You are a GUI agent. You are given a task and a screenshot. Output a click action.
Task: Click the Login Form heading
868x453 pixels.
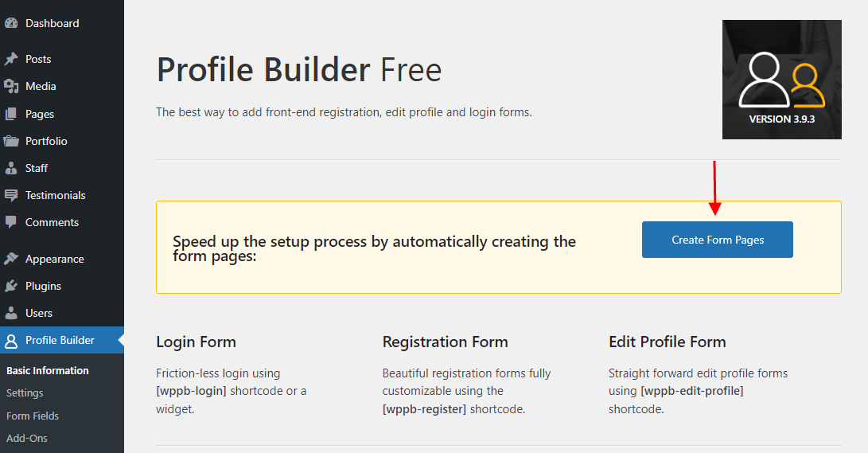[x=196, y=342]
